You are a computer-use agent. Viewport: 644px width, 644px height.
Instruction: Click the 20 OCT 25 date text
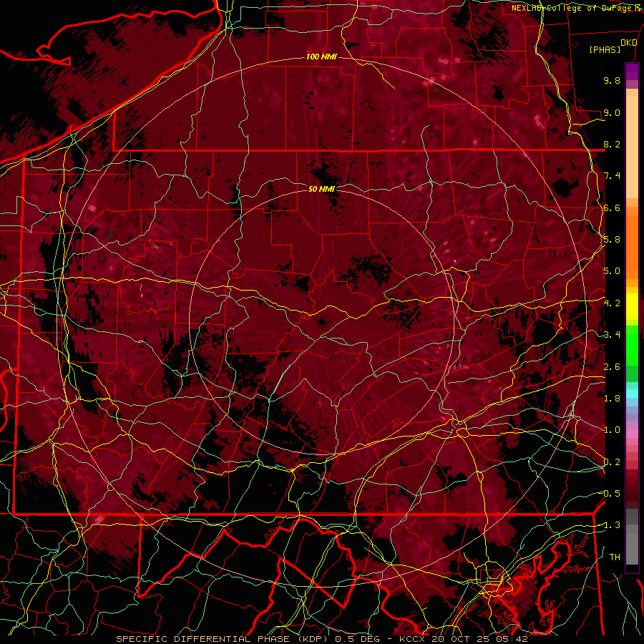click(459, 639)
